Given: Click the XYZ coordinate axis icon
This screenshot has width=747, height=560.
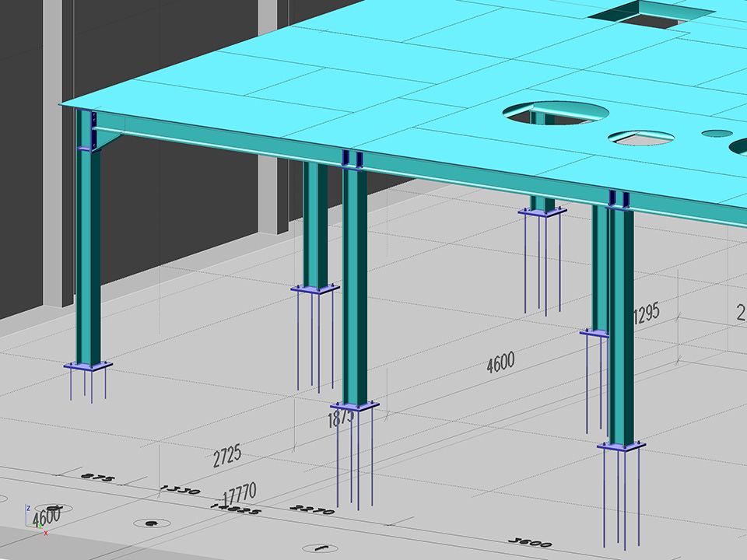Looking at the screenshot, I should pos(35,522).
